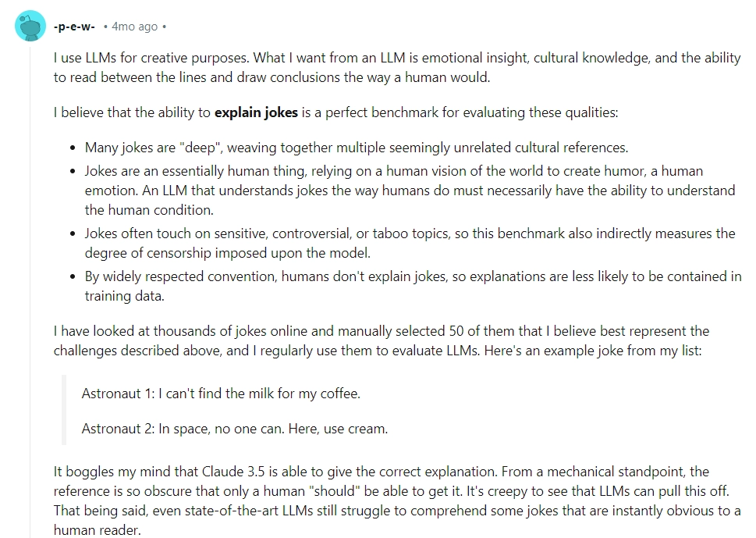The width and height of the screenshot is (756, 538).
Task: Click the bullet marker before "By widely respected"
Action: [73, 276]
